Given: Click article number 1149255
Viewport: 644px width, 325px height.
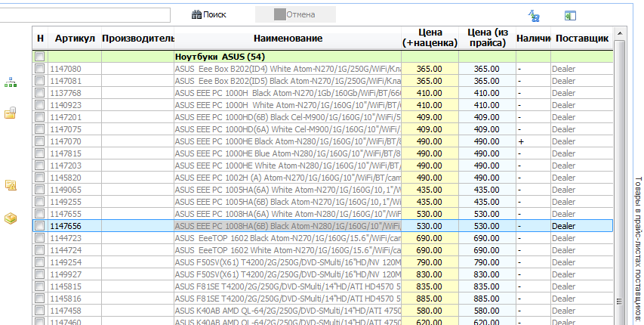Looking at the screenshot, I should (x=66, y=202).
